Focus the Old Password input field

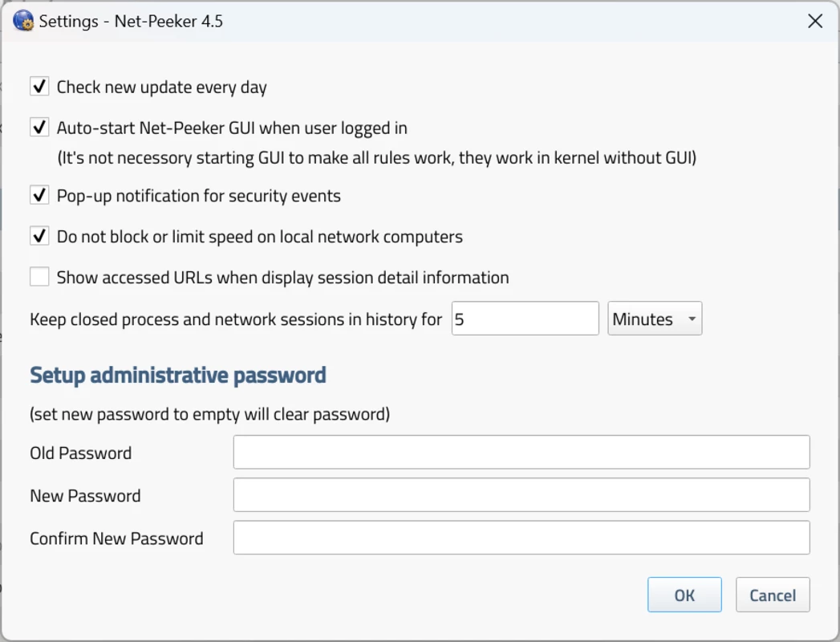pos(521,452)
